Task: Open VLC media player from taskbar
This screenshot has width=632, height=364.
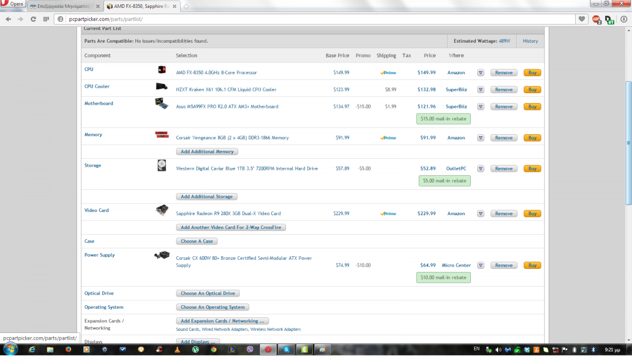Action: [177, 349]
